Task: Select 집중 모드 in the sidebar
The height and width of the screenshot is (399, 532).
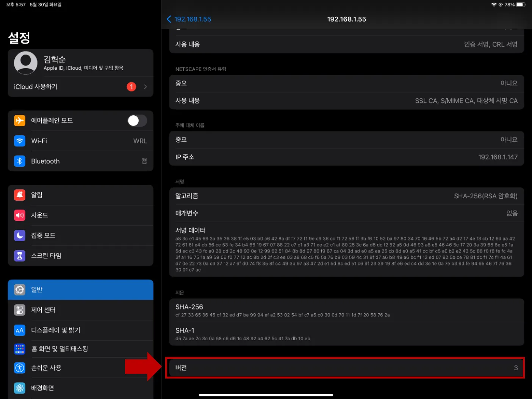Action: [81, 236]
